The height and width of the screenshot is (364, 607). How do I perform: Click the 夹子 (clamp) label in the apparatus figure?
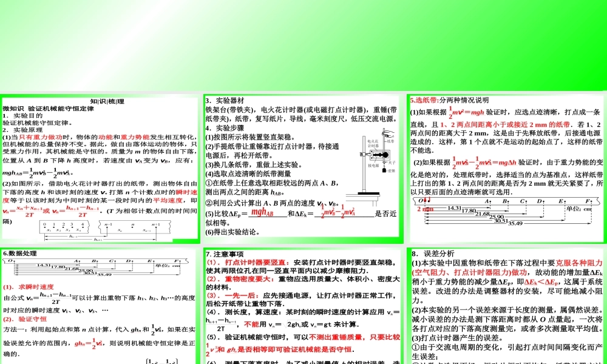[392, 163]
